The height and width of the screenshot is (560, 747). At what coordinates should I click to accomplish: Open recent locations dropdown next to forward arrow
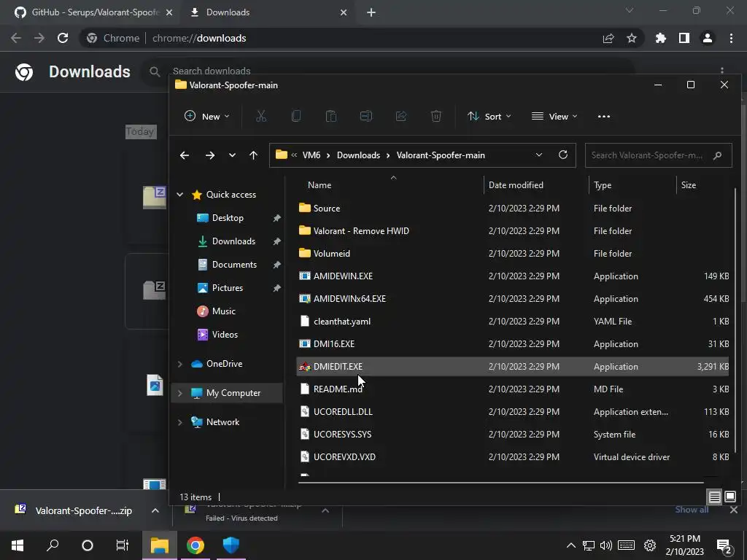pos(232,155)
